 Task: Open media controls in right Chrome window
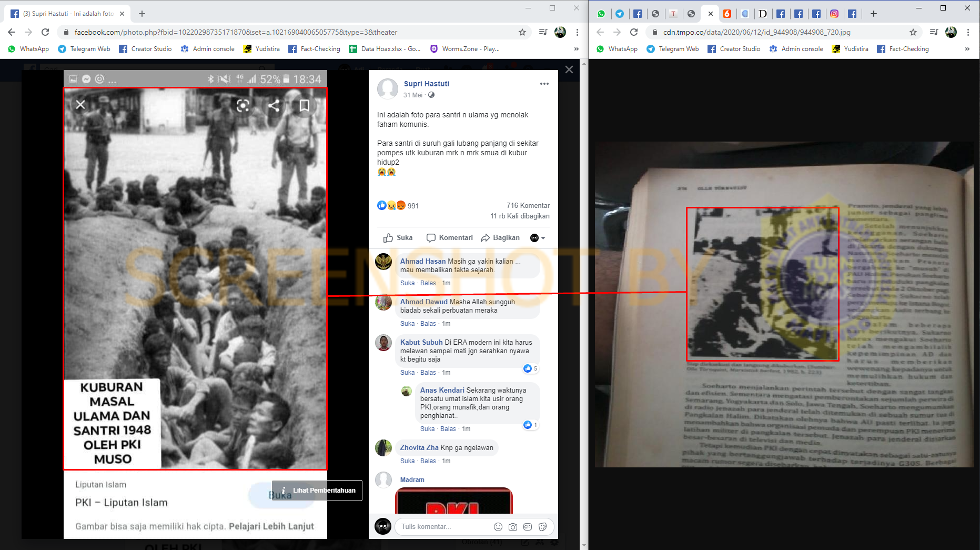(934, 32)
